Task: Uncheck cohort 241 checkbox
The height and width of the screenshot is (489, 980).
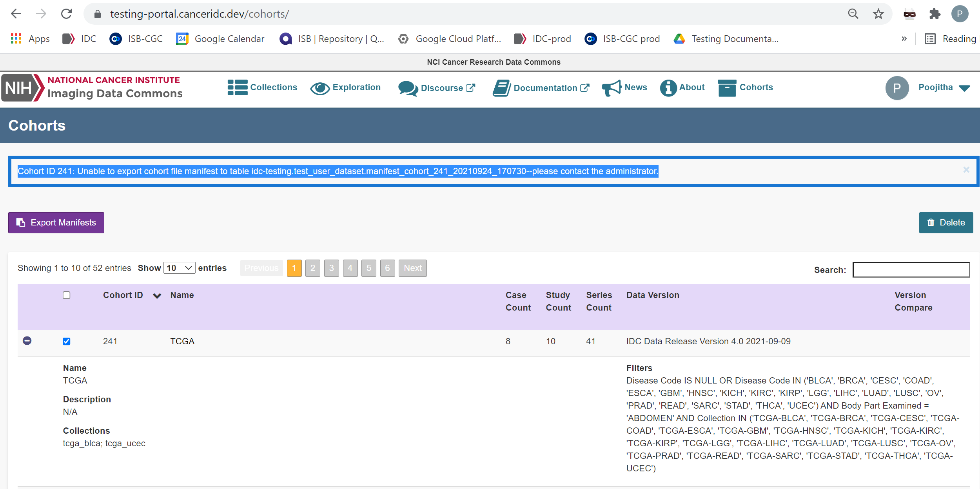Action: pos(67,342)
